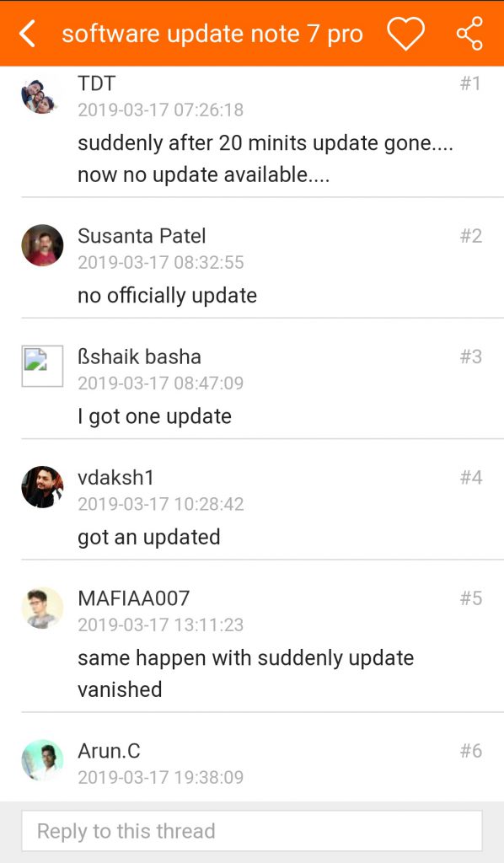504x863 pixels.
Task: Tap the Reply to this thread field
Action: click(x=252, y=830)
